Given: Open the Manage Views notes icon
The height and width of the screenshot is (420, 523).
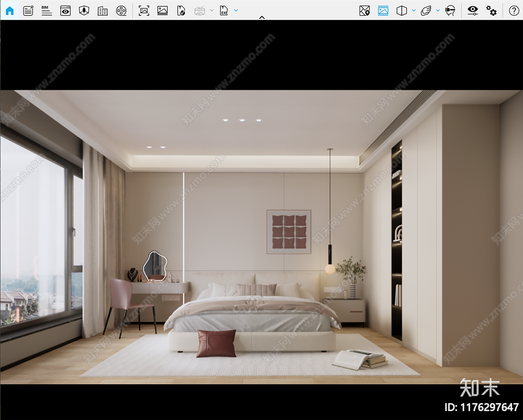Looking at the screenshot, I should click(28, 11).
